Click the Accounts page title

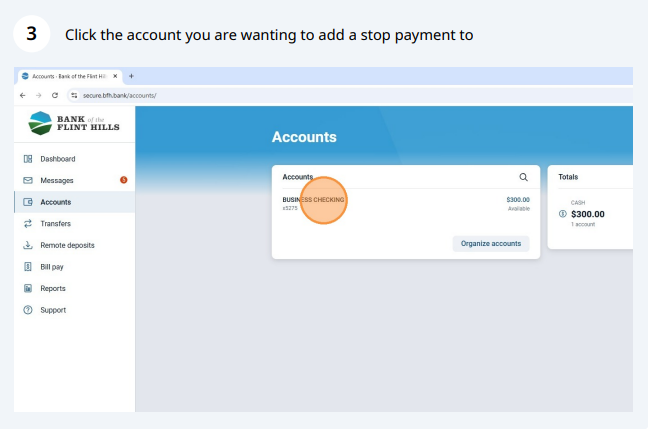tap(304, 137)
